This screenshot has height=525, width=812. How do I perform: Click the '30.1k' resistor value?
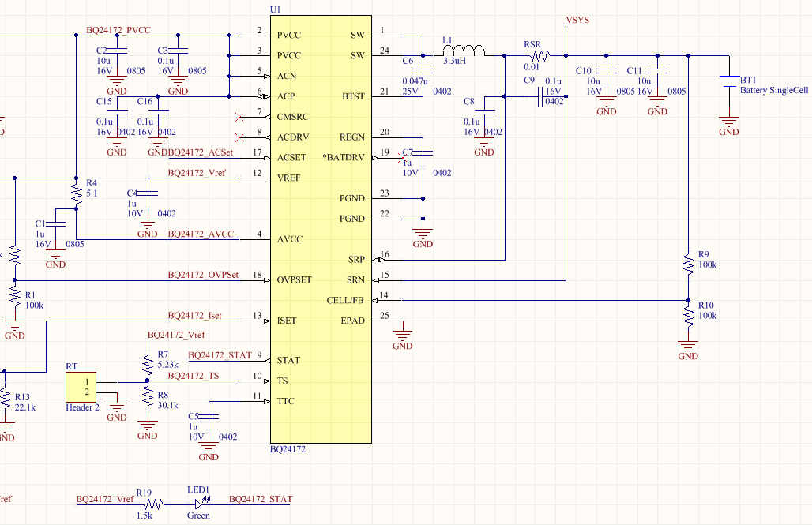pos(167,406)
